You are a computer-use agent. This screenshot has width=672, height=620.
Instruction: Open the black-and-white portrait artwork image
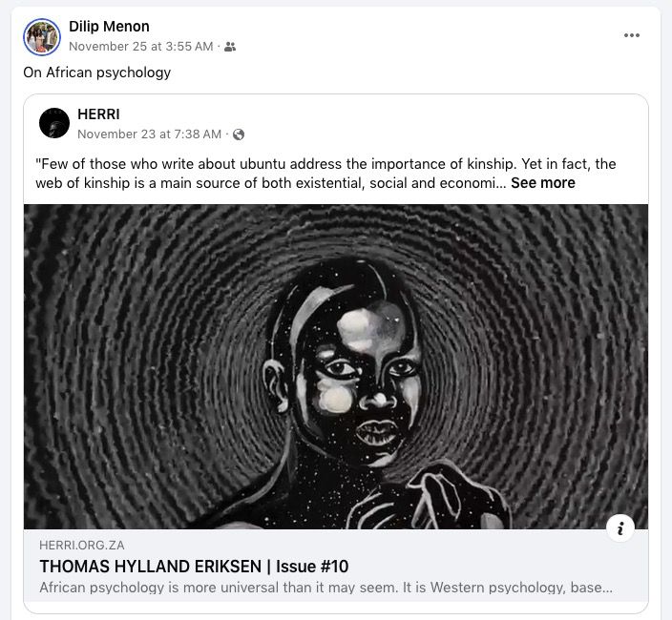coord(336,366)
